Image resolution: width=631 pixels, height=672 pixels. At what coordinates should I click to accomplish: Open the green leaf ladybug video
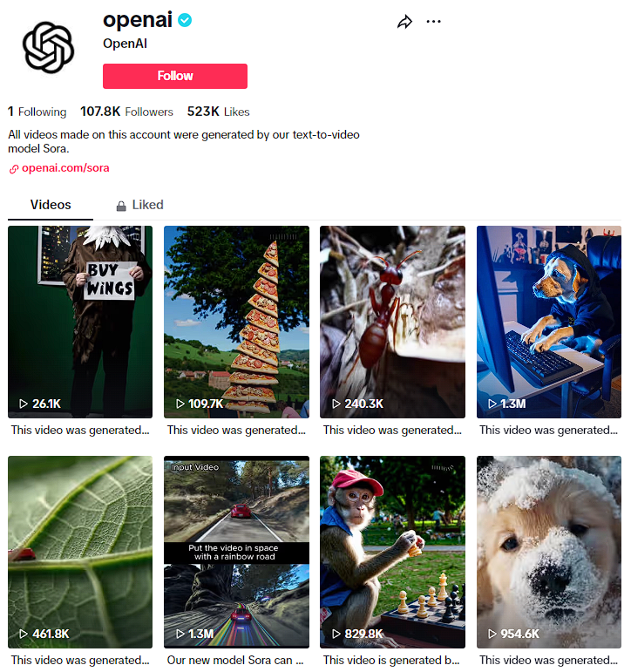pos(80,552)
